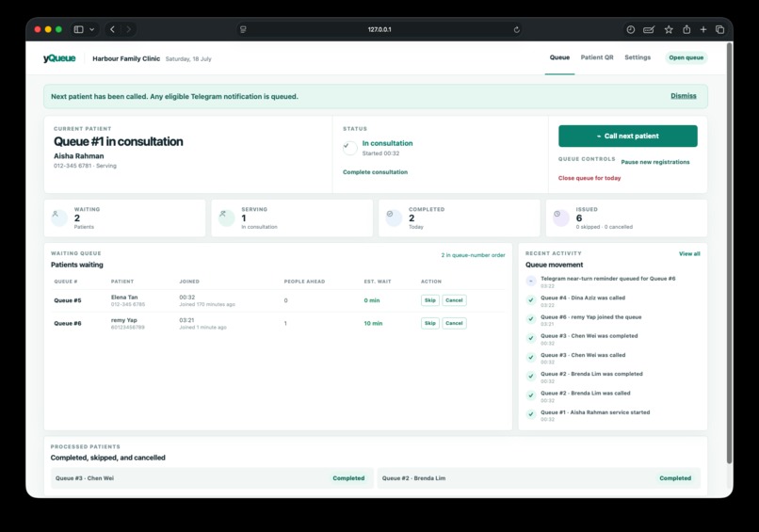The image size is (759, 532).
Task: Click the Serving card icon
Action: point(226,218)
